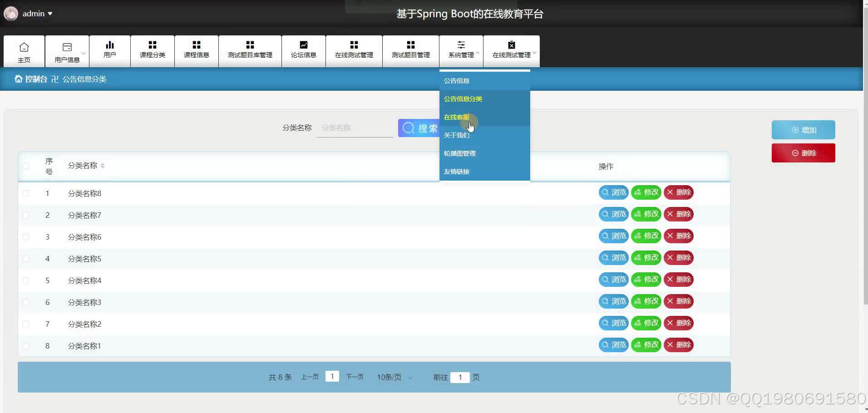The width and height of the screenshot is (868, 413).
Task: Select 公告信息分类 from dropdown menu
Action: click(485, 99)
